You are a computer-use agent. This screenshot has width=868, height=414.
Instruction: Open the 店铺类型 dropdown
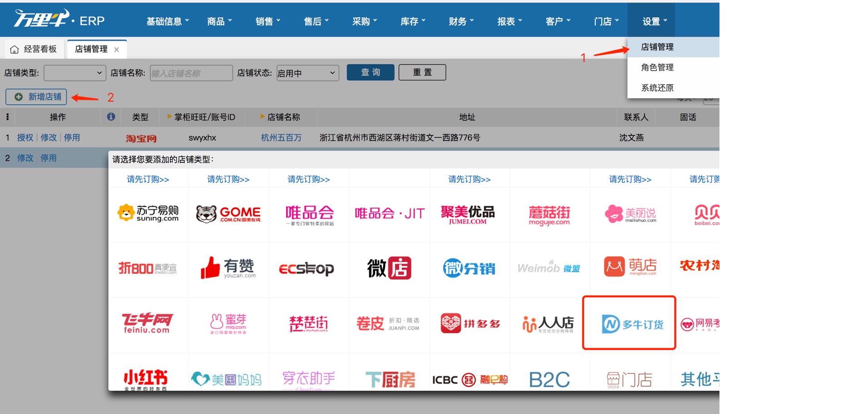(x=75, y=73)
